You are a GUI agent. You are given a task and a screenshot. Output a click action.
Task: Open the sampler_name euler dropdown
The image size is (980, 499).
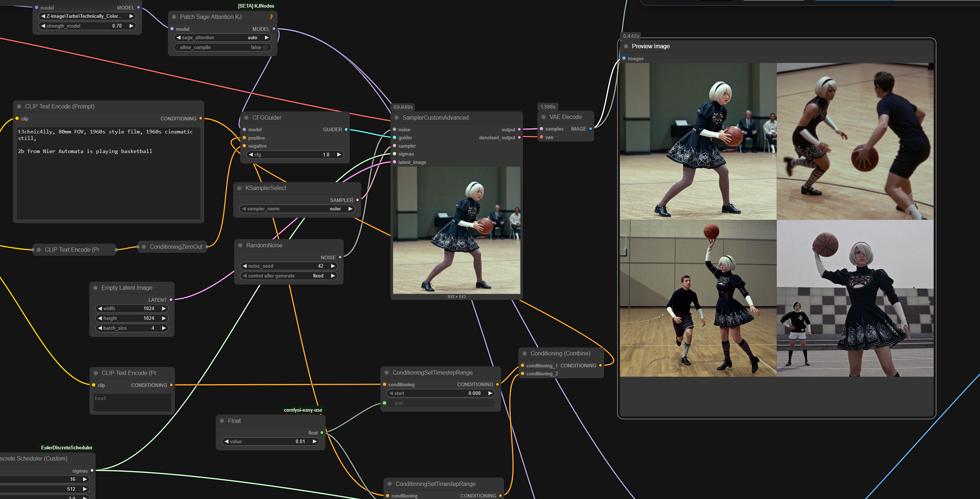[297, 209]
